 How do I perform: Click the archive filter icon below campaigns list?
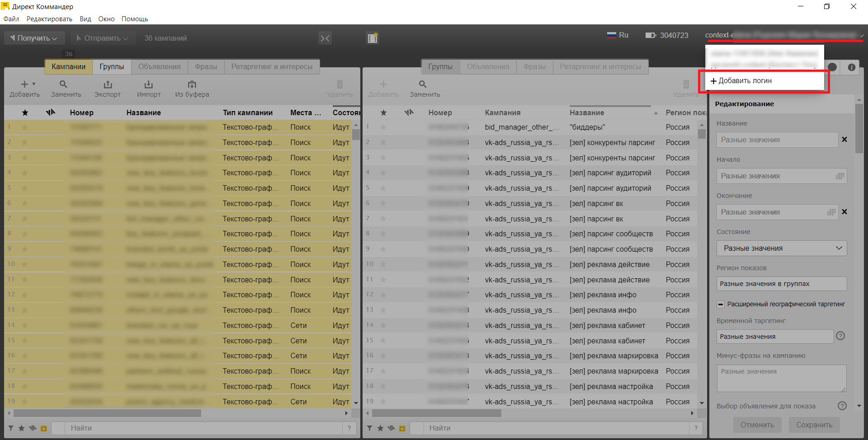pyautogui.click(x=44, y=428)
